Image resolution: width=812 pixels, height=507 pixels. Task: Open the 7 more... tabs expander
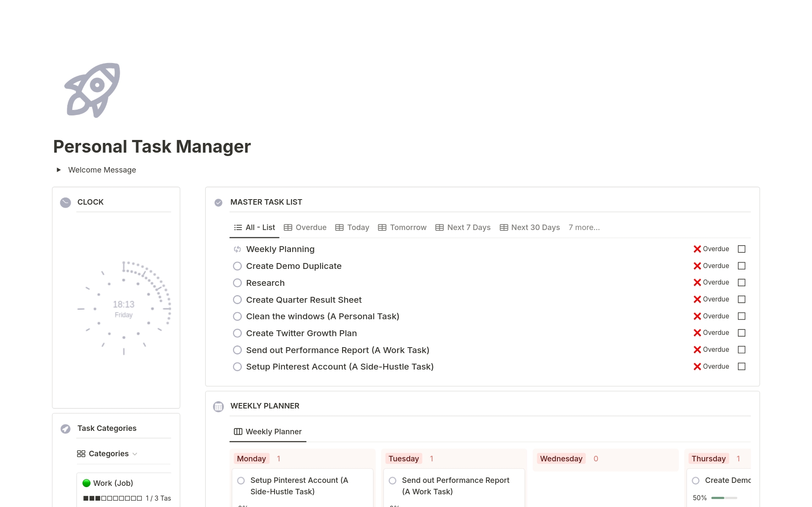[583, 227]
